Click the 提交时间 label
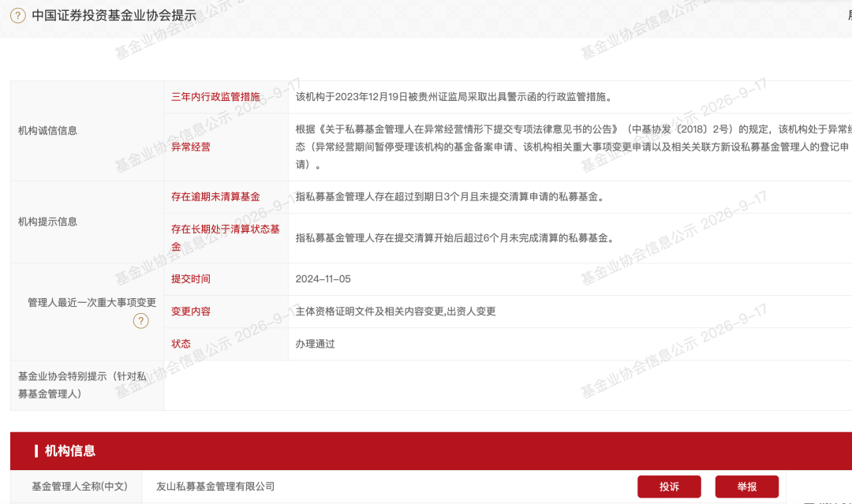852x504 pixels. tap(191, 279)
